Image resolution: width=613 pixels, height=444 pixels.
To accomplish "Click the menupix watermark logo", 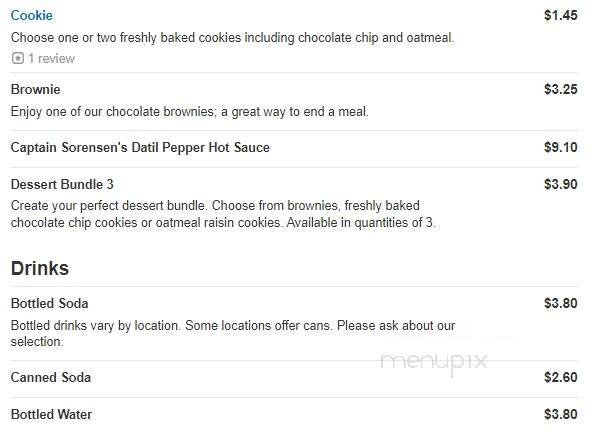I will pyautogui.click(x=433, y=364).
